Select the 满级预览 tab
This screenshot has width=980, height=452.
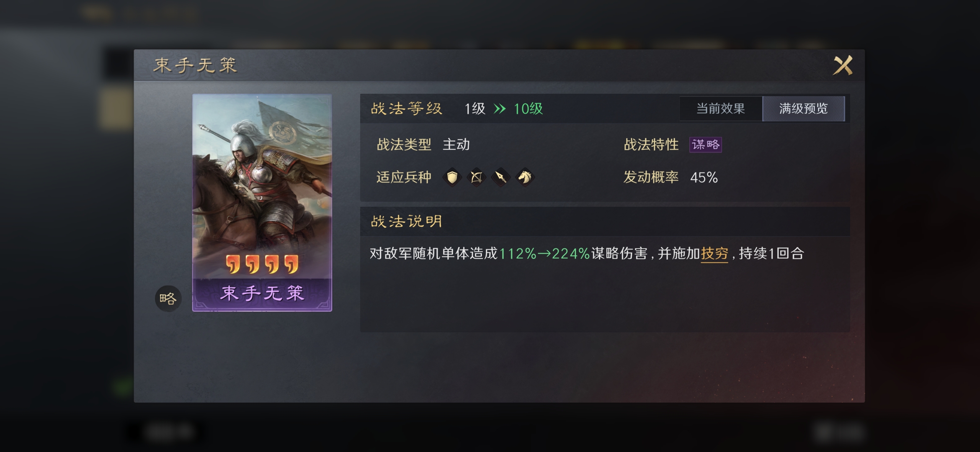coord(804,109)
